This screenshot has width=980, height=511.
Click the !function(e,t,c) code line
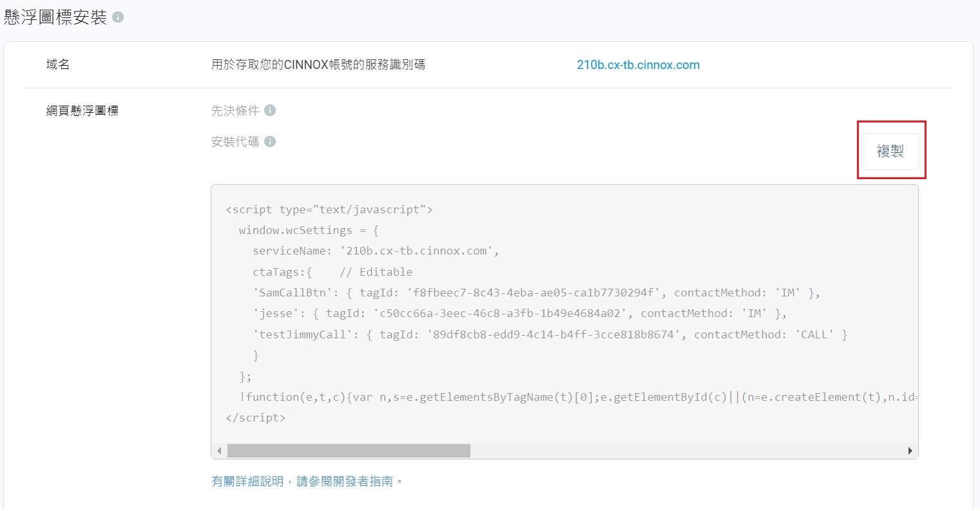(x=577, y=397)
